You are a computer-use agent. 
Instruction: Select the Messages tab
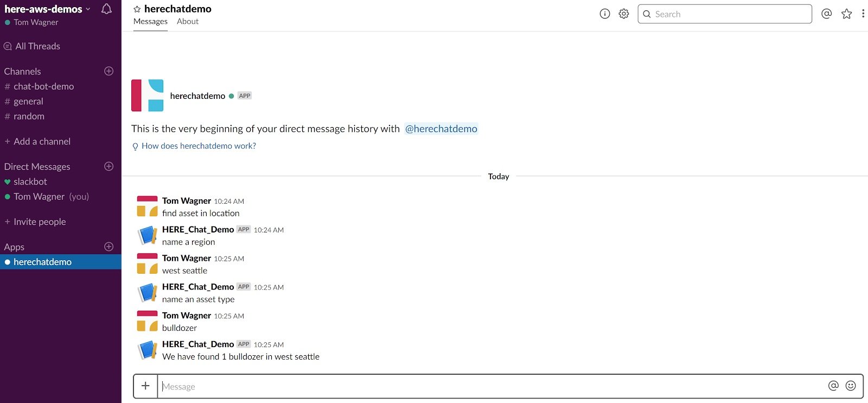pos(150,21)
